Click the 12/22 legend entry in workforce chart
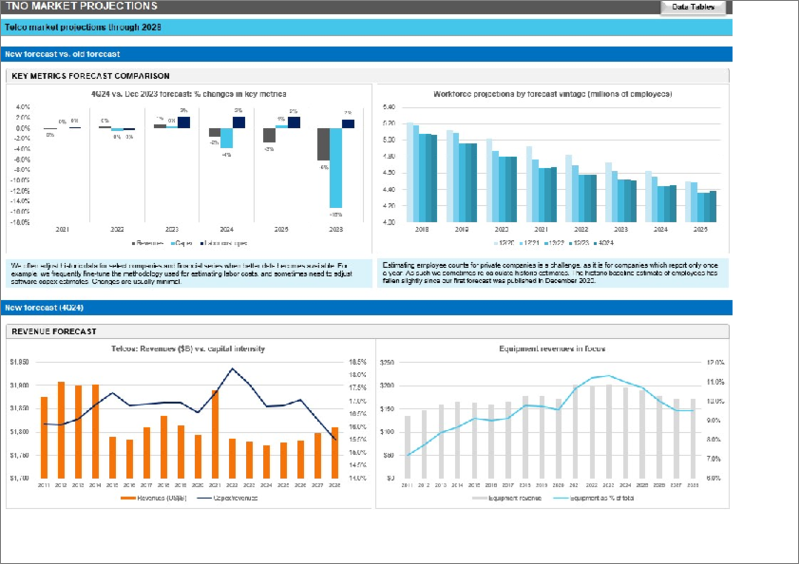This screenshot has width=800, height=565. [x=555, y=243]
